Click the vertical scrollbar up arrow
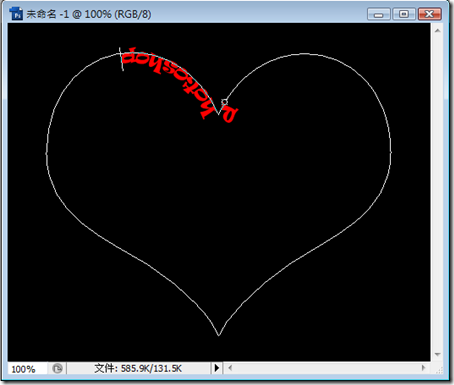454x385 pixels. click(x=437, y=31)
